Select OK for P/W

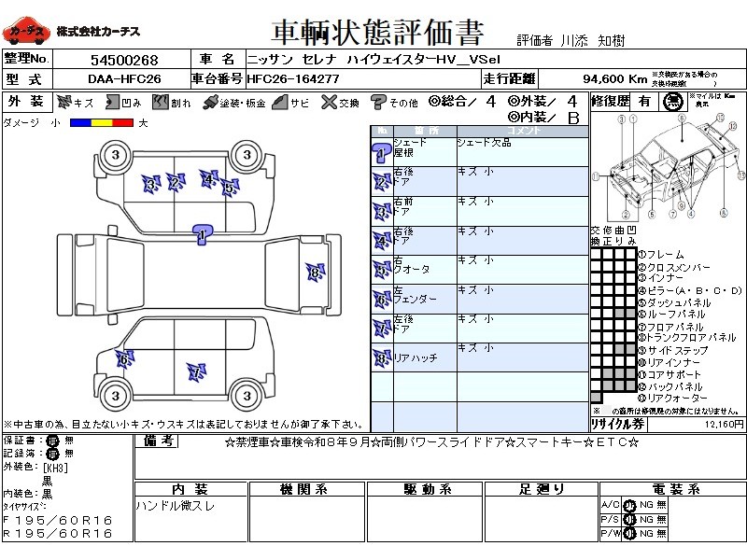(x=629, y=534)
